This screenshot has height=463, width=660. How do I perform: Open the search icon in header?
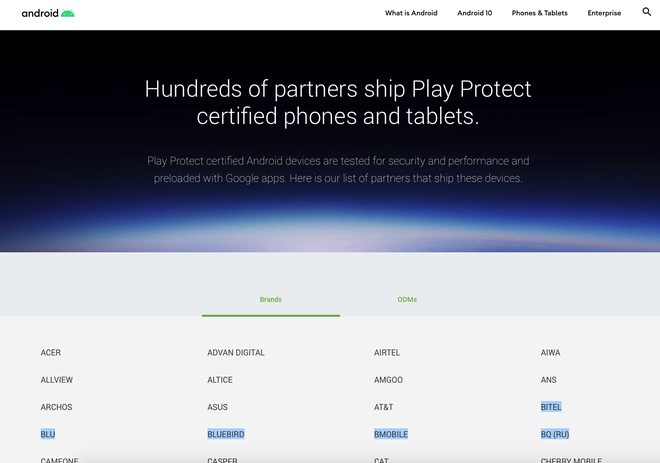(x=647, y=12)
